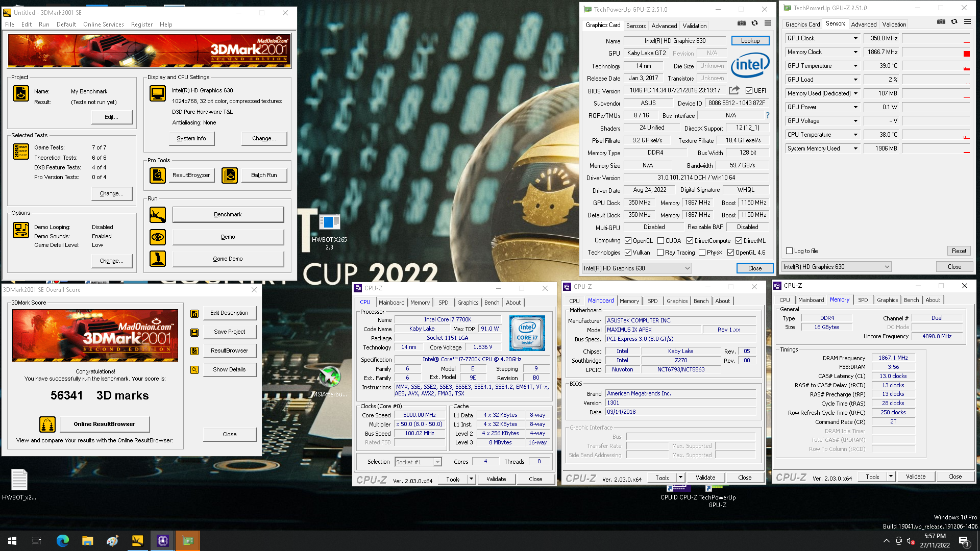Refresh GPU-Z Graphics Card window

pos(754,23)
